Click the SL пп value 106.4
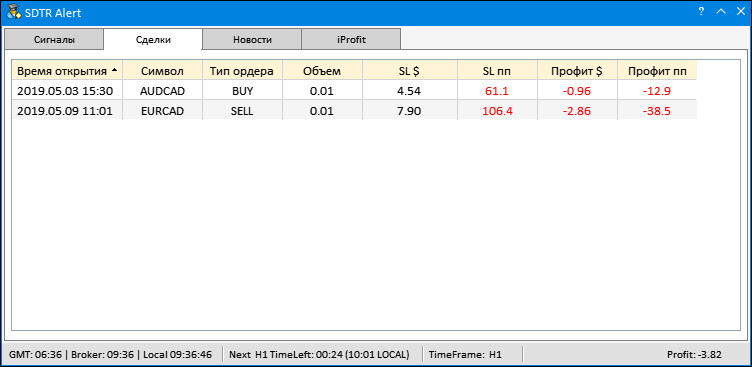752x367 pixels. [x=497, y=111]
